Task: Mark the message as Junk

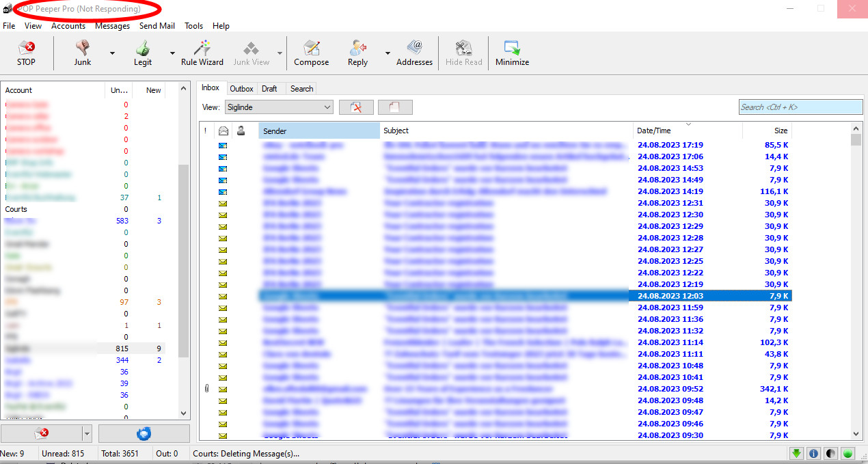Action: click(x=83, y=53)
